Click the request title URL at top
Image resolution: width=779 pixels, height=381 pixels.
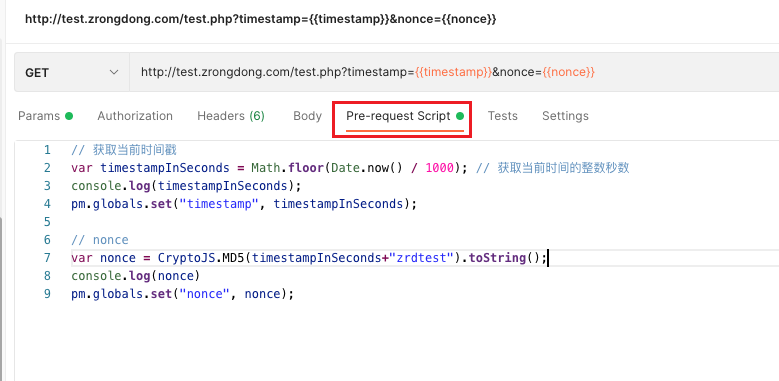click(x=260, y=19)
